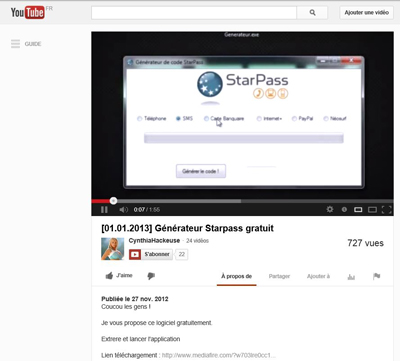Click the S'abonner subscribe button

click(x=151, y=254)
